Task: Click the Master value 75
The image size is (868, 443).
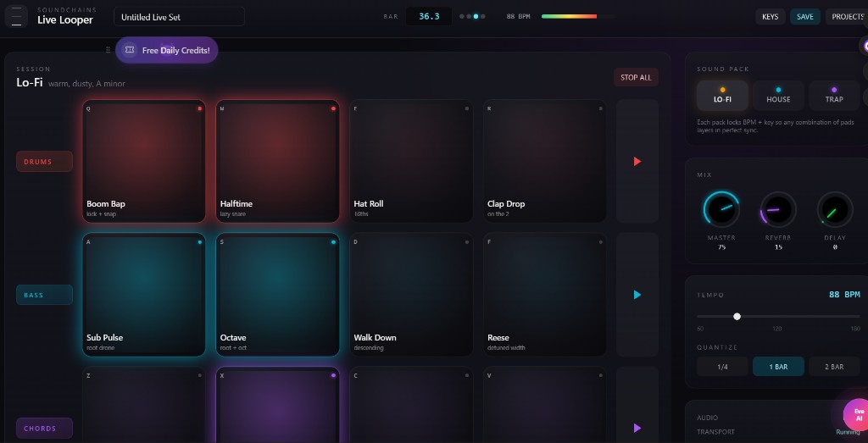Action: point(721,247)
